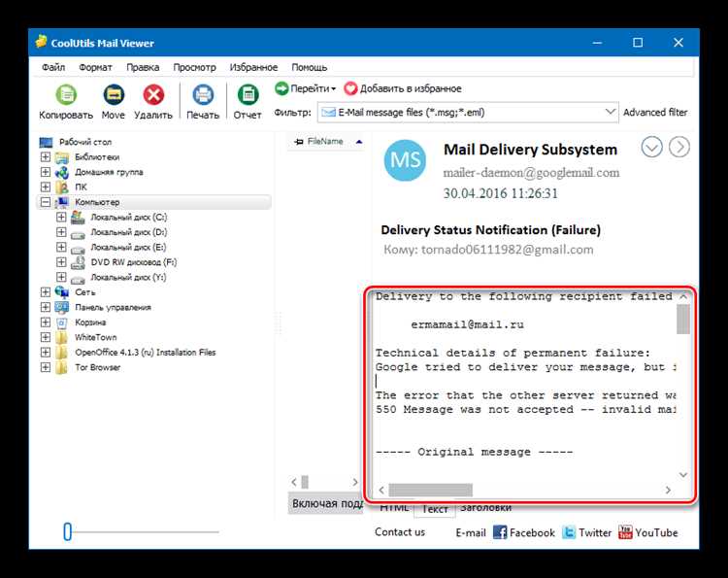Image resolution: width=728 pixels, height=578 pixels.
Task: Open the Перейти dropdown arrow
Action: tap(333, 88)
